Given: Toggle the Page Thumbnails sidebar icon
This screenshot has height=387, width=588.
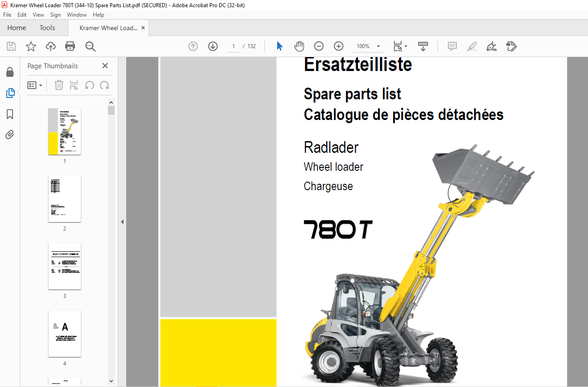Looking at the screenshot, I should [10, 93].
